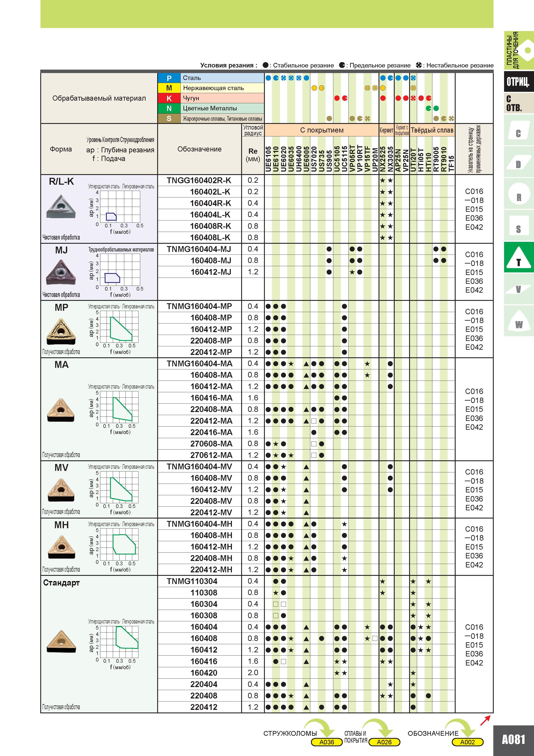
Task: Select designation TNMG160404-MA
Action: [200, 364]
